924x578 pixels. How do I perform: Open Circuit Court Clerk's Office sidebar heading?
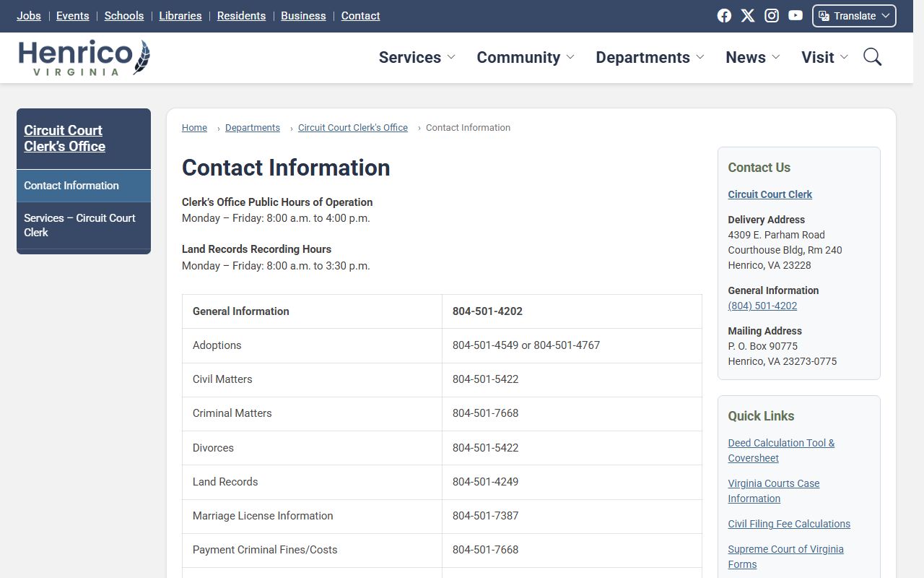[x=65, y=138]
